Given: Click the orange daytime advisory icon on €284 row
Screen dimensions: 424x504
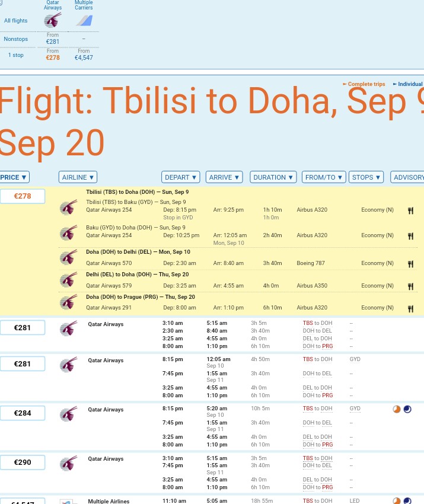Looking at the screenshot, I should [x=397, y=409].
